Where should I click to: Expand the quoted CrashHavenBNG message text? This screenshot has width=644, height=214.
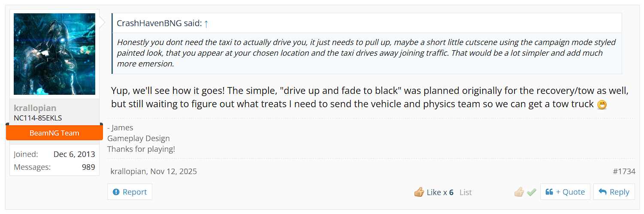tap(366, 53)
